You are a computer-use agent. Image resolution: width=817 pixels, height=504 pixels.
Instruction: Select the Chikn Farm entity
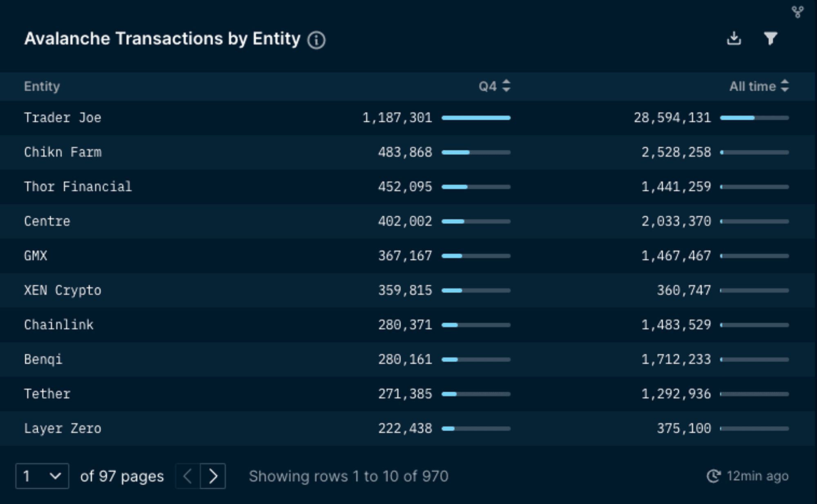63,152
